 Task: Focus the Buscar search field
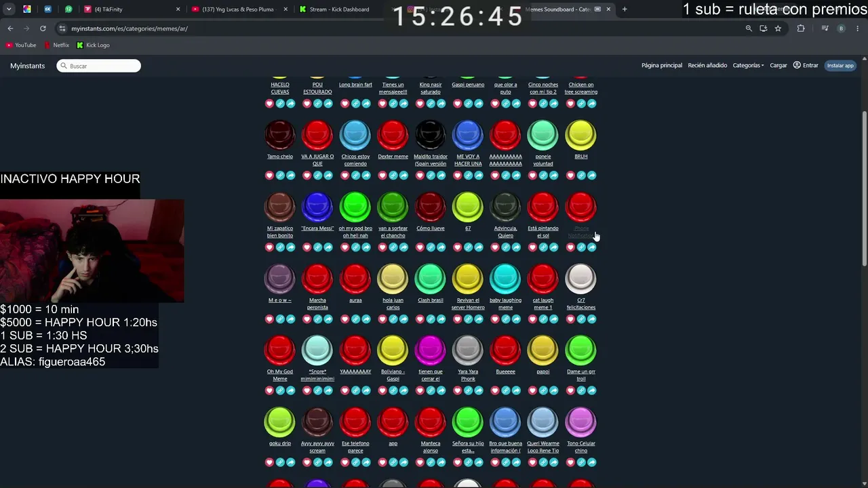[x=99, y=66]
